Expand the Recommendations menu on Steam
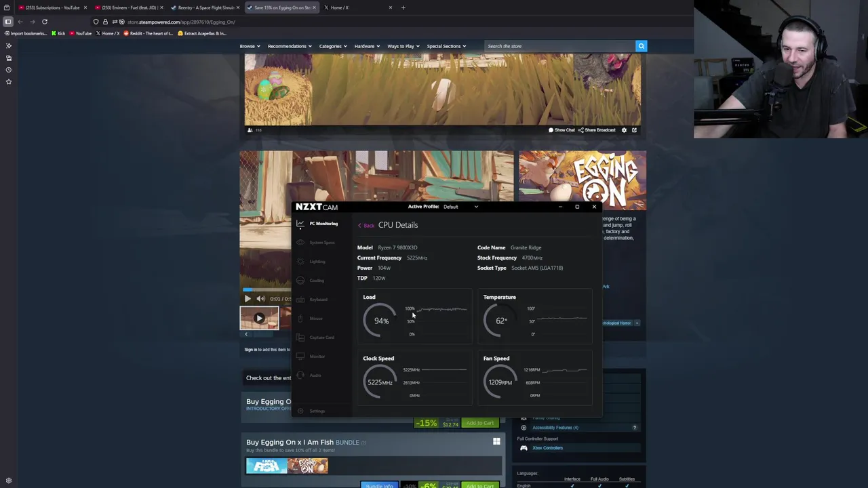The image size is (868, 488). pos(290,46)
